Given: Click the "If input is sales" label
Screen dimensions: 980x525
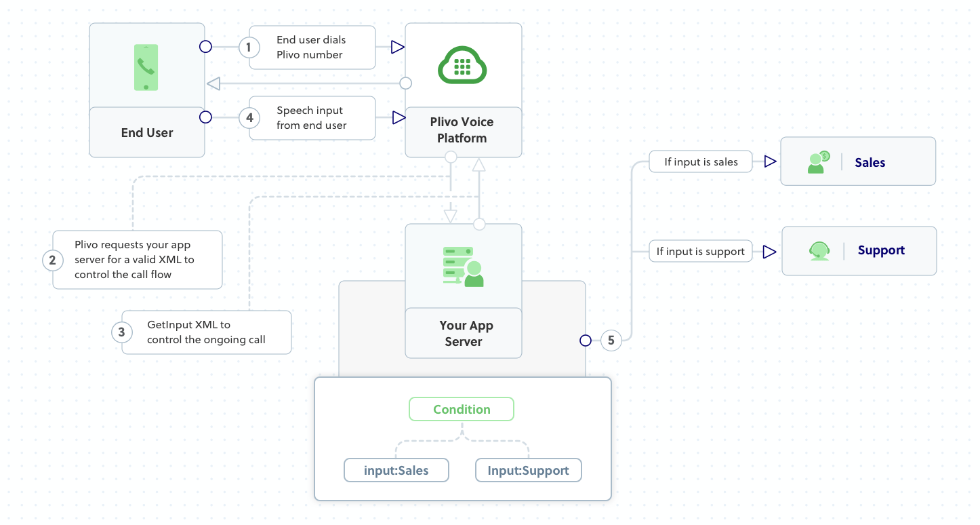Looking at the screenshot, I should click(x=701, y=161).
